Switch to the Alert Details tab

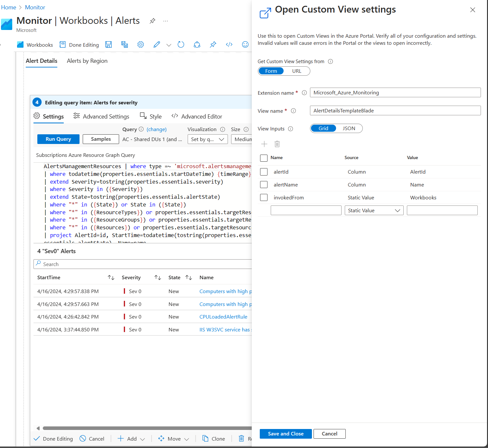click(x=42, y=61)
